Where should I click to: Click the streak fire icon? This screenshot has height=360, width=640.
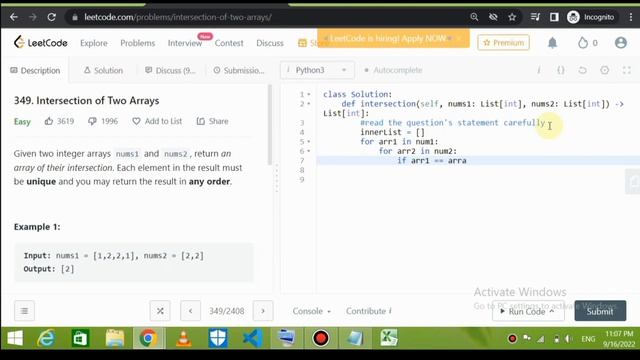583,42
